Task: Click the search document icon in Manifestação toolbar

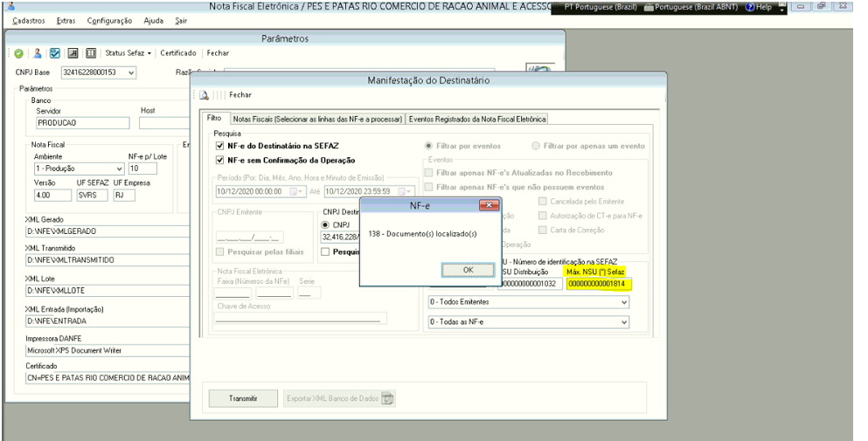Action: point(205,95)
